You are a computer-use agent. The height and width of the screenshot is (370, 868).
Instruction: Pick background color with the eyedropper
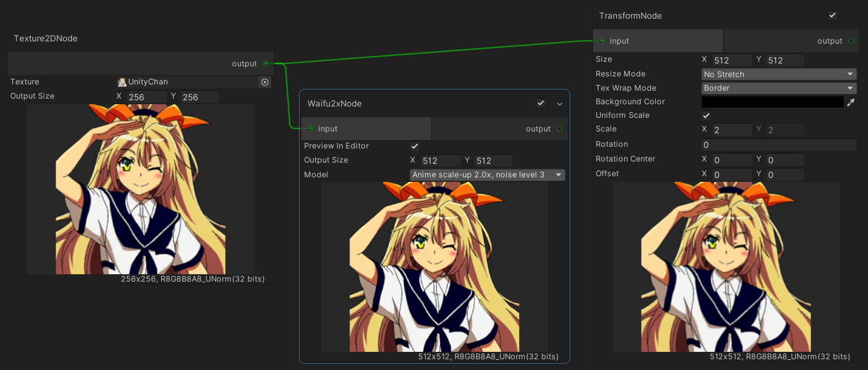(x=850, y=102)
